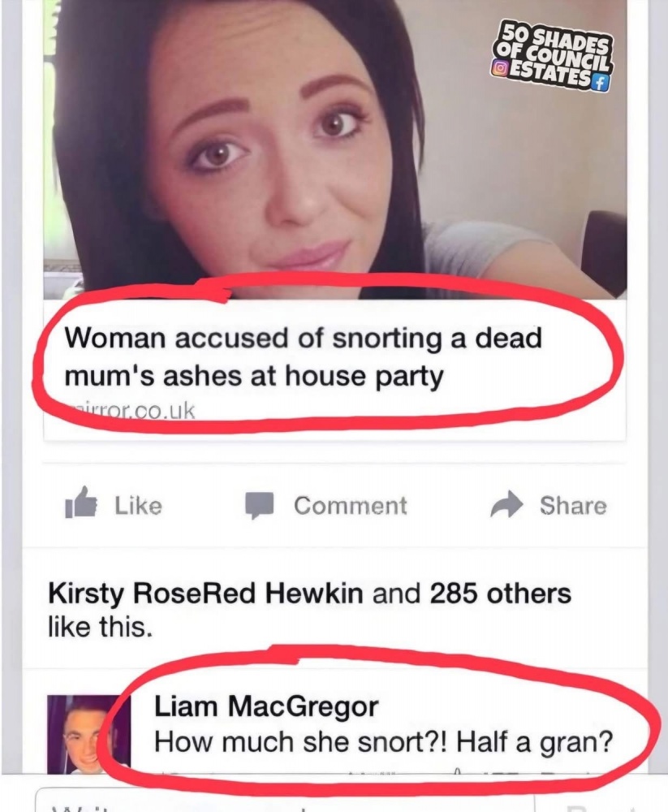Open the mirror.co.uk source link
This screenshot has width=668, height=812.
131,411
